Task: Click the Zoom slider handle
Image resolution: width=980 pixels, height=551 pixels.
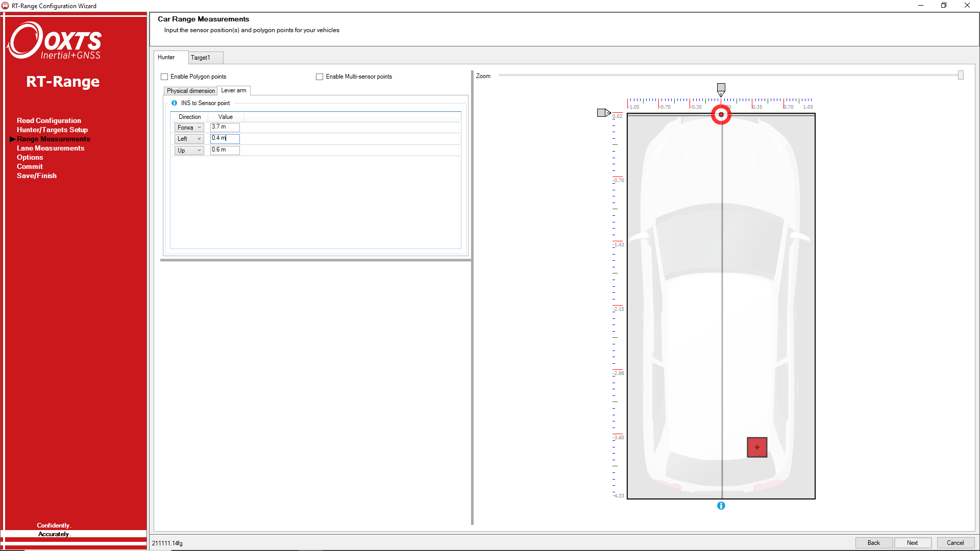Action: tap(961, 76)
